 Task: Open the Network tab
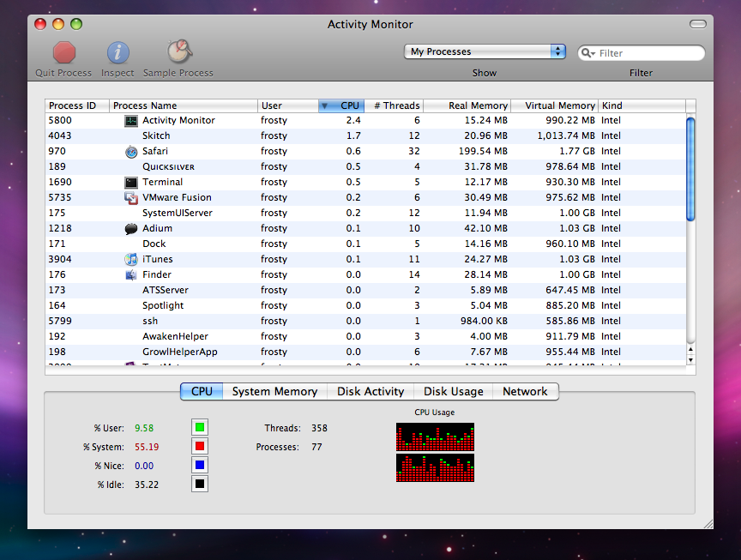(525, 391)
